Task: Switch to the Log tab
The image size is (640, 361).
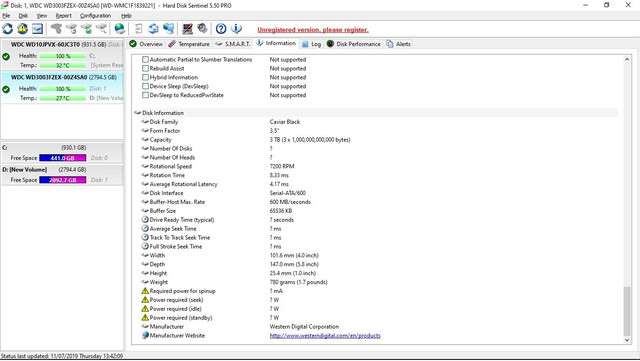Action: tap(311, 44)
